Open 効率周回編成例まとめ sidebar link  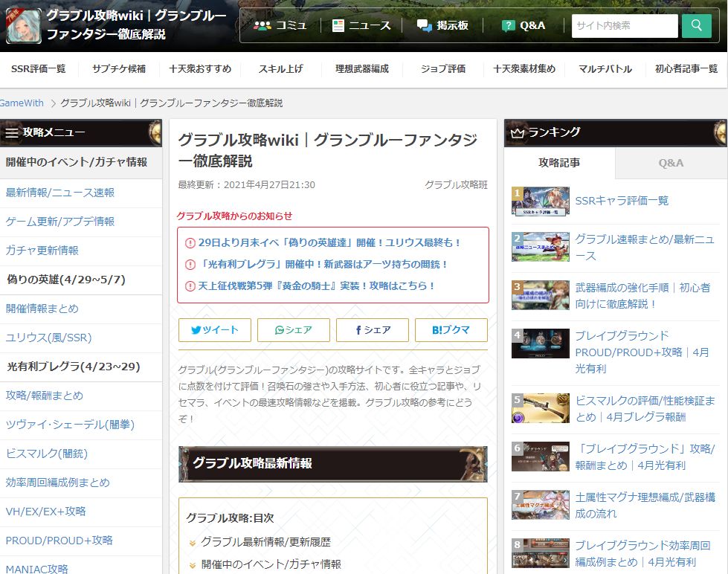(57, 483)
